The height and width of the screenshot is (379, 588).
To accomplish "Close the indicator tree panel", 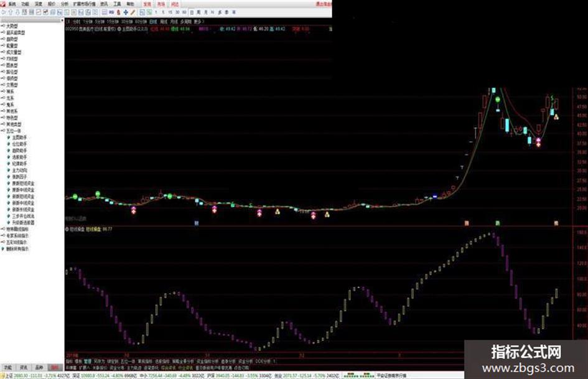I will pos(62,21).
